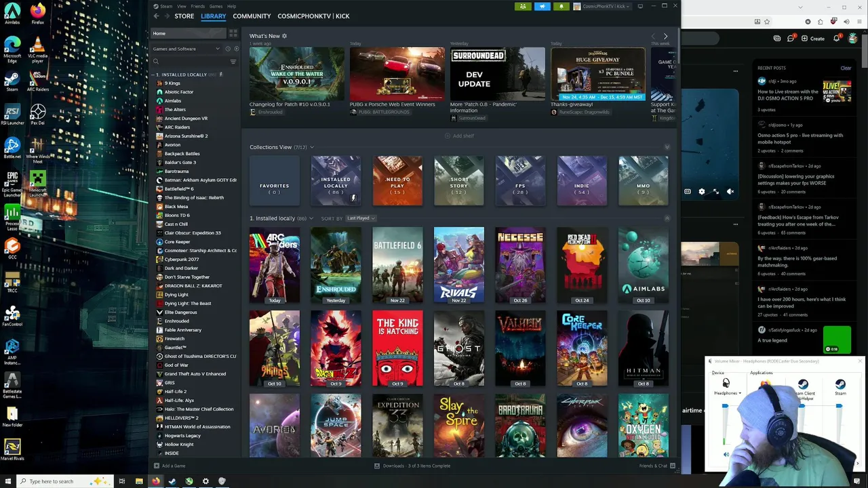The height and width of the screenshot is (488, 868).
Task: Filter library by recent activity clock
Action: (x=227, y=49)
